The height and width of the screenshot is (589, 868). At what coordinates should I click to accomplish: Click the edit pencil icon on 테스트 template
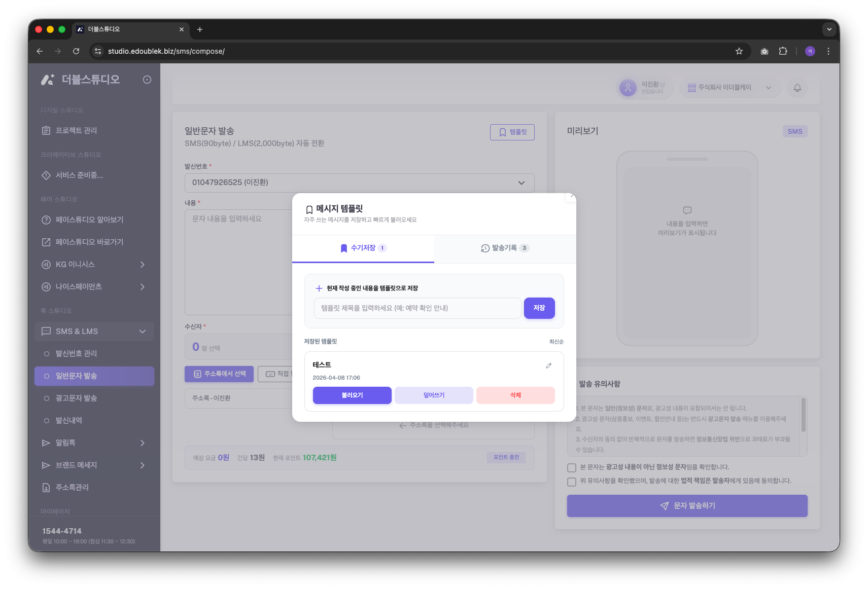click(x=548, y=365)
